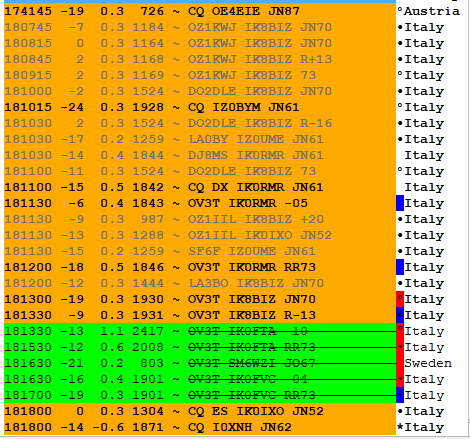Screen dimensions: 470x439
Task: Click the Austria country label
Action: point(432,11)
